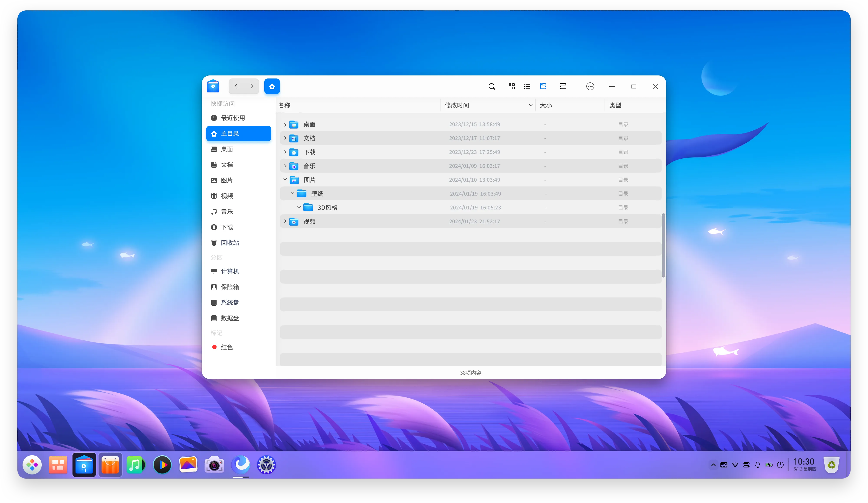Viewport: 868px width, 503px height.
Task: Open the app store in dock
Action: pos(110,465)
